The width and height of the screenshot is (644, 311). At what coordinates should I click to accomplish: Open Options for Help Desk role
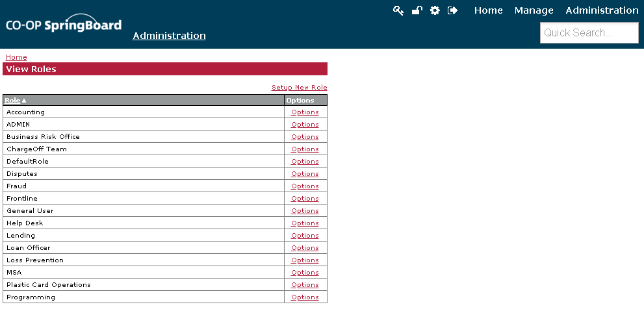tap(305, 223)
